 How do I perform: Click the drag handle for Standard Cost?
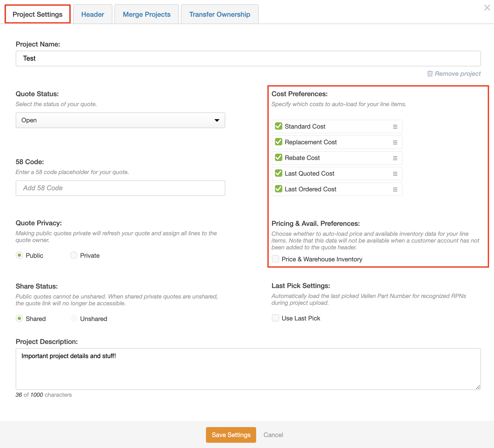click(x=395, y=127)
